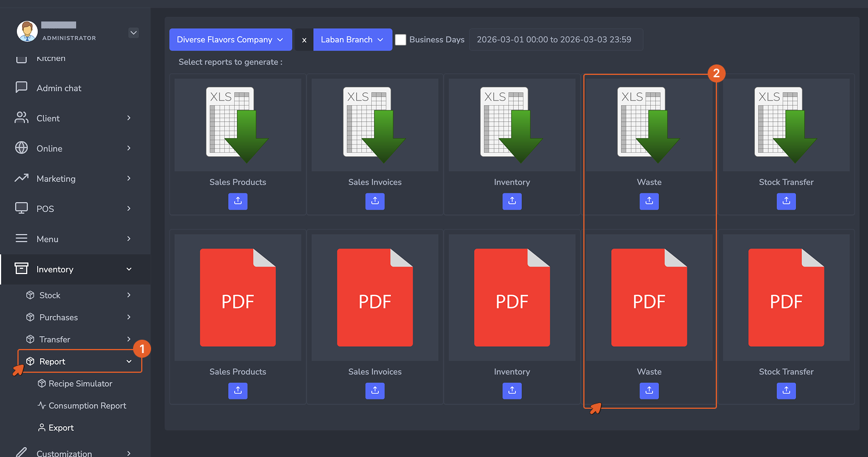The image size is (868, 457).
Task: Click the Marketing trend line icon
Action: [x=21, y=178]
